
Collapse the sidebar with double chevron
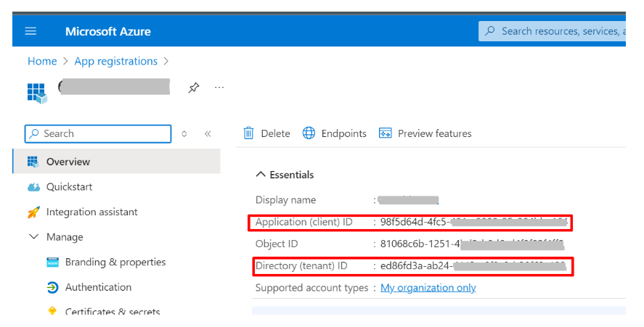click(208, 133)
